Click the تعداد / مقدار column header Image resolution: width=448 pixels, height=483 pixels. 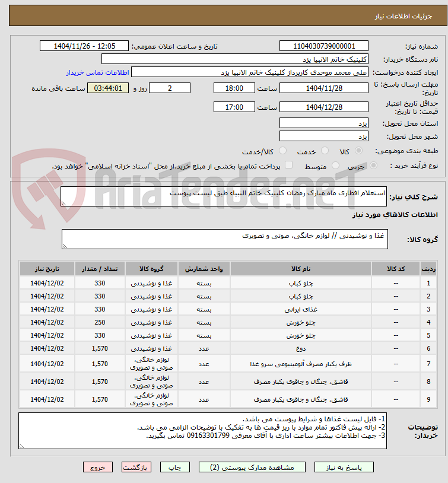(100, 269)
